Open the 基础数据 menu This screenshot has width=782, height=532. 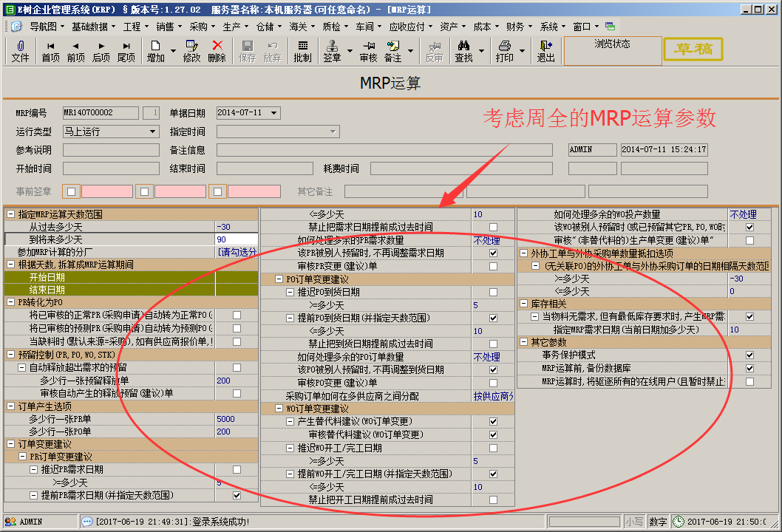93,27
